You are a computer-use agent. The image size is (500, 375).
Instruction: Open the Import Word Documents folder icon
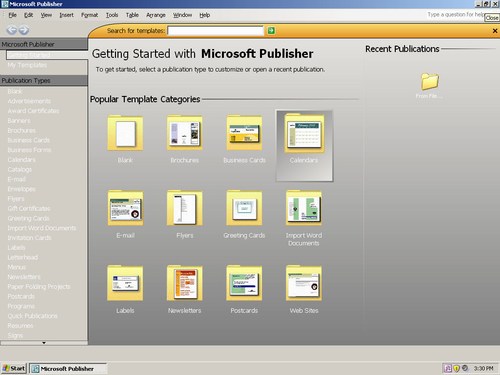(304, 208)
